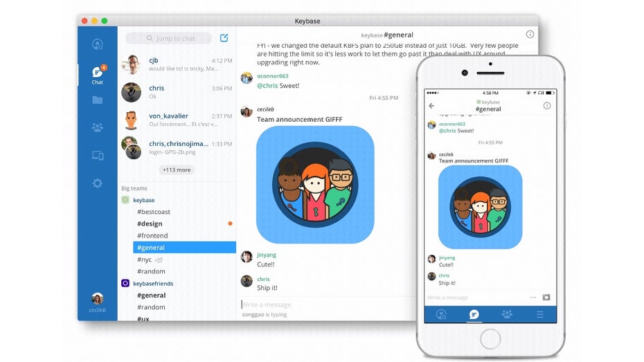The image size is (644, 362).
Task: Open the Settings gear in sidebar
Action: click(98, 183)
